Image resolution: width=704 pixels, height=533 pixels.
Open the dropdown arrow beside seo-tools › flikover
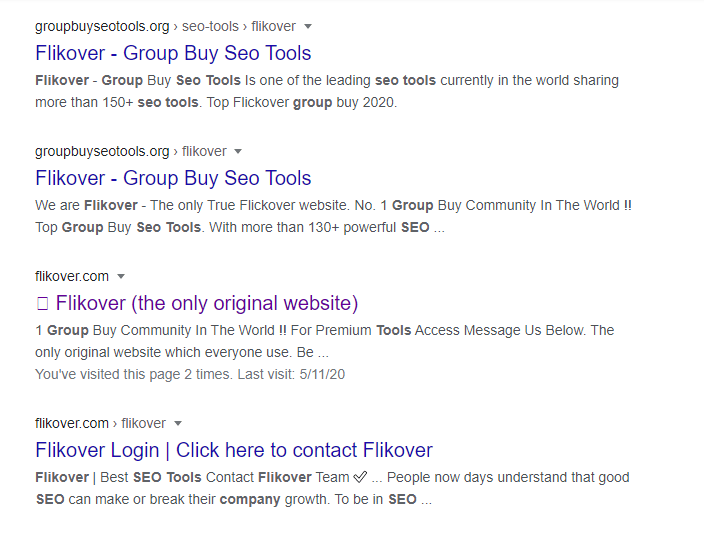point(308,26)
